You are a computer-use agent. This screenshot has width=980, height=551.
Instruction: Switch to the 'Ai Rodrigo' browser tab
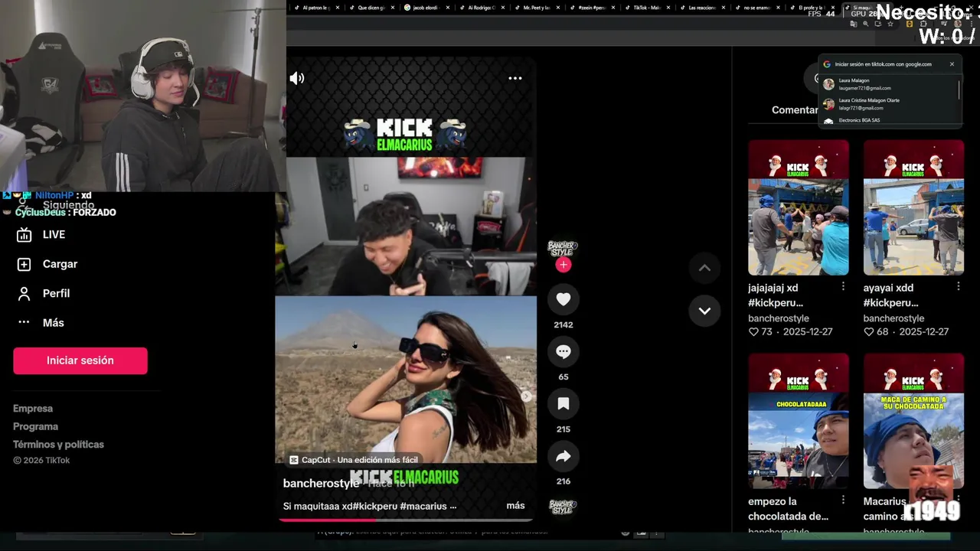pos(481,8)
